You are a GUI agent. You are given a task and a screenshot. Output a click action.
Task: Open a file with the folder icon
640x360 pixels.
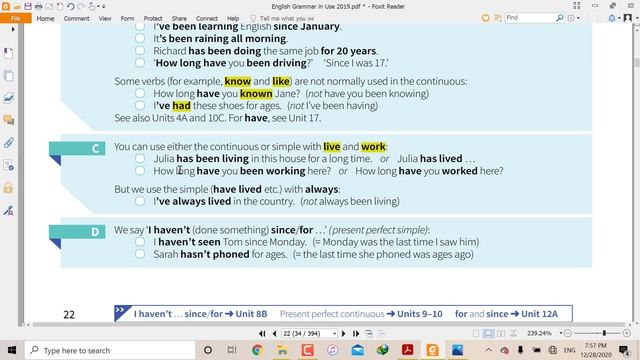[17, 7]
